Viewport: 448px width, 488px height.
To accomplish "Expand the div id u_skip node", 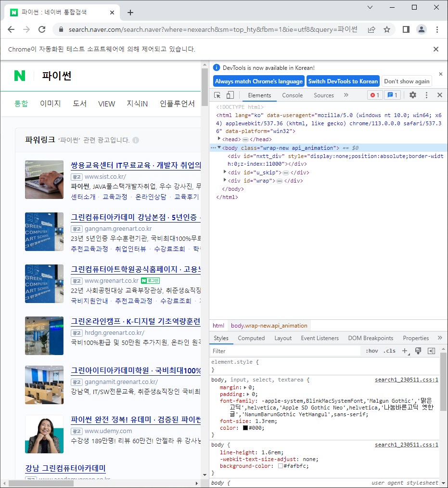I will [x=225, y=172].
